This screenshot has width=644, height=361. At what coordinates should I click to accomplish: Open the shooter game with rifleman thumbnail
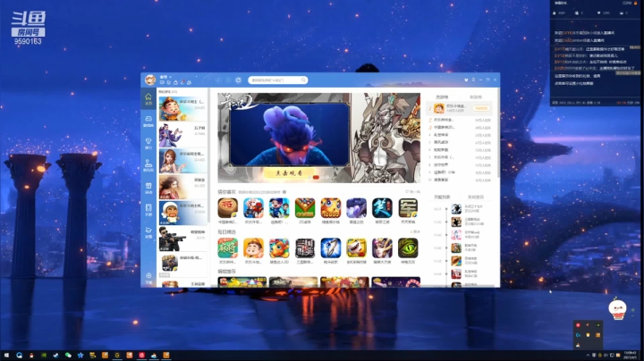(182, 239)
